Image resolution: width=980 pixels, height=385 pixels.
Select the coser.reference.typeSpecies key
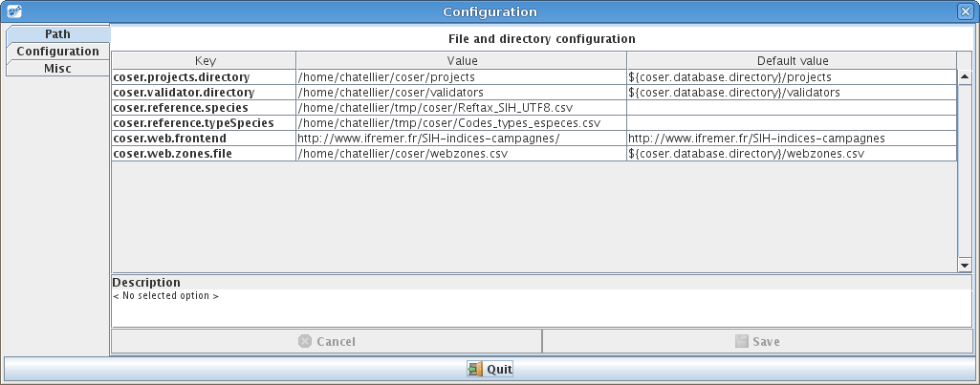coord(204,123)
